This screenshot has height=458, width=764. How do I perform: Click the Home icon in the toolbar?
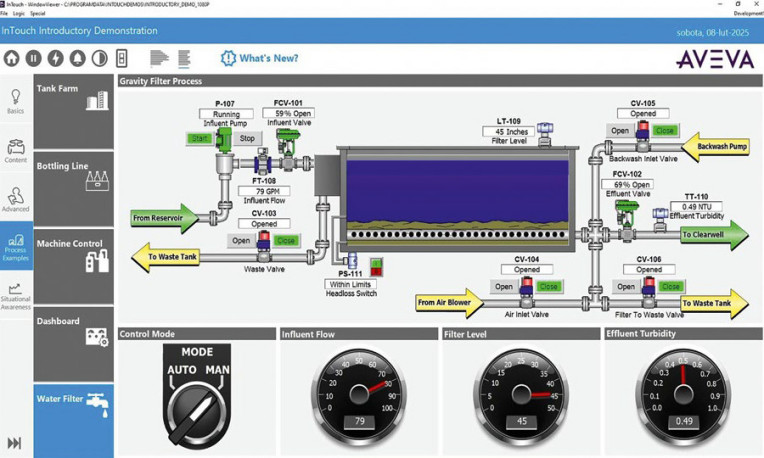coord(12,58)
